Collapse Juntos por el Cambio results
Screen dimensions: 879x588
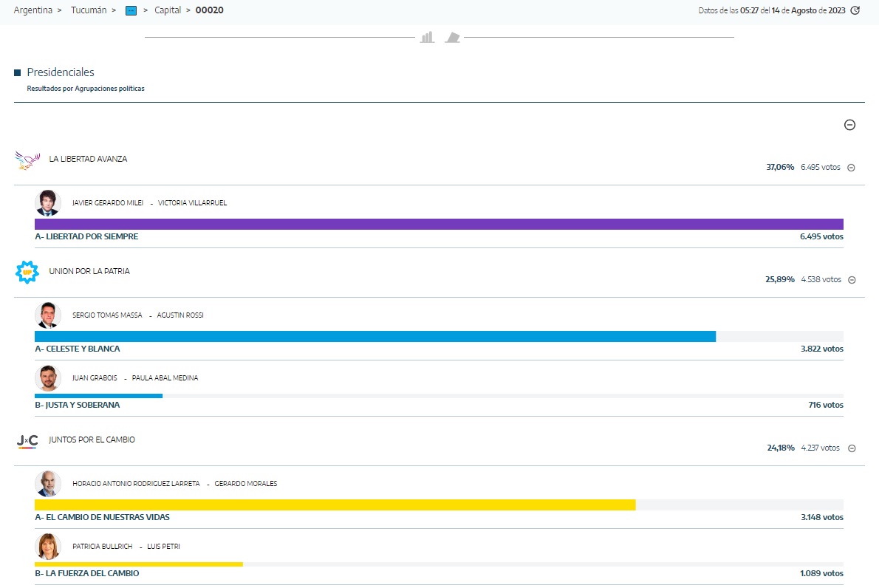[852, 448]
